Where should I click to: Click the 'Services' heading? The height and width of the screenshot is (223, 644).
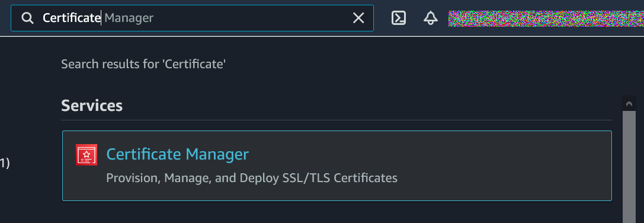(x=92, y=106)
